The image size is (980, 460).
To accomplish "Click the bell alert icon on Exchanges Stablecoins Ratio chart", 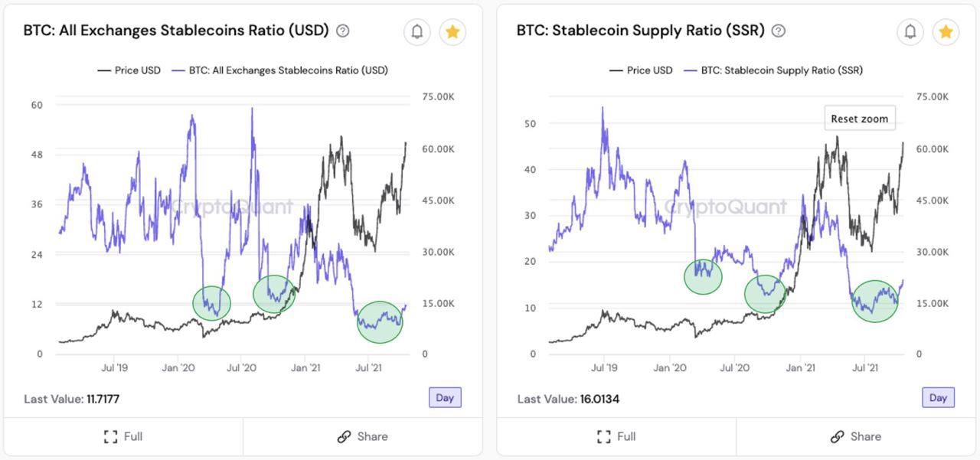I will 417,31.
